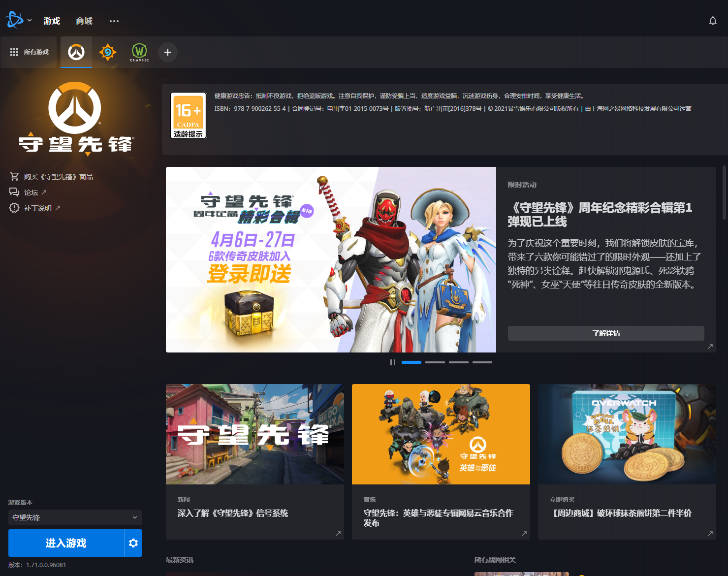Jump to the fourth carousel slide indicator
728x576 pixels.
pos(482,362)
